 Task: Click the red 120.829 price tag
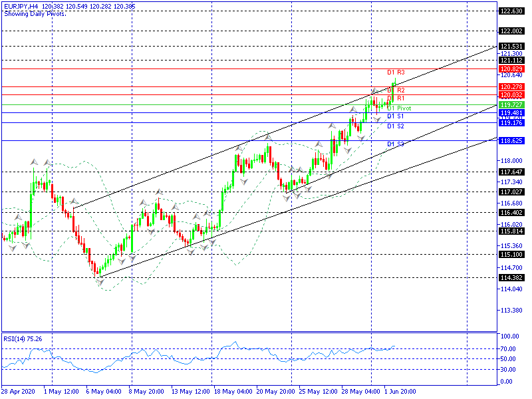pos(511,69)
